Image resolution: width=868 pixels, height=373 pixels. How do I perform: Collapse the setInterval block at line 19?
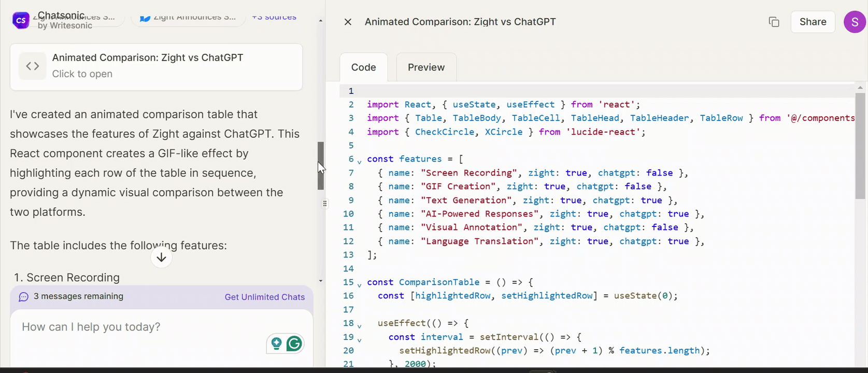click(x=360, y=340)
